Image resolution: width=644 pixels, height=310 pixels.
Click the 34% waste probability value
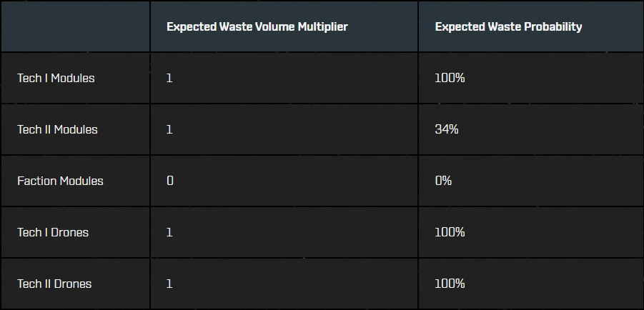click(447, 129)
